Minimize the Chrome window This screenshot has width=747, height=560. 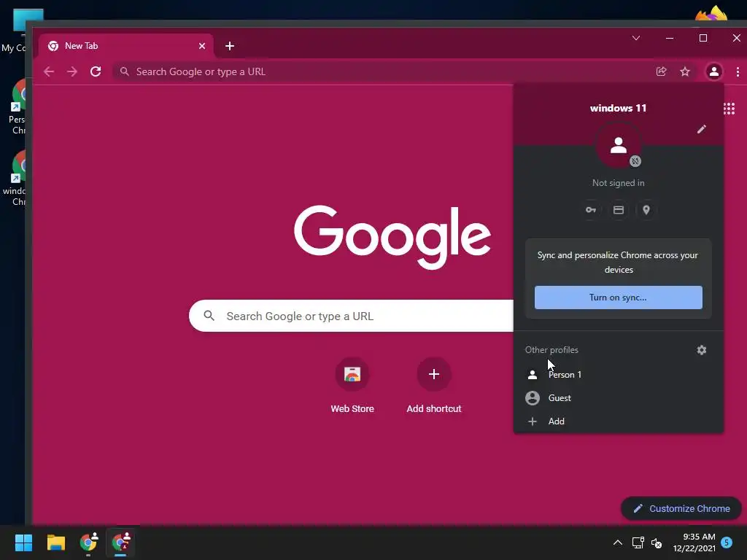coord(670,38)
